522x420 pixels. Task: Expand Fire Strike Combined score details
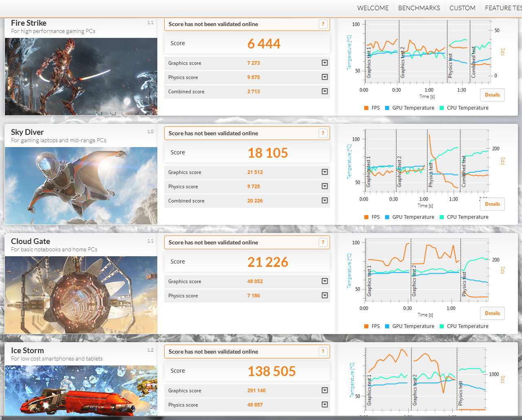point(325,91)
